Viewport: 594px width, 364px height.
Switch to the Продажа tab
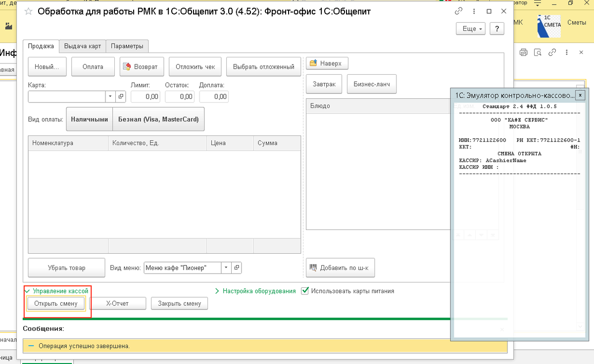(41, 46)
